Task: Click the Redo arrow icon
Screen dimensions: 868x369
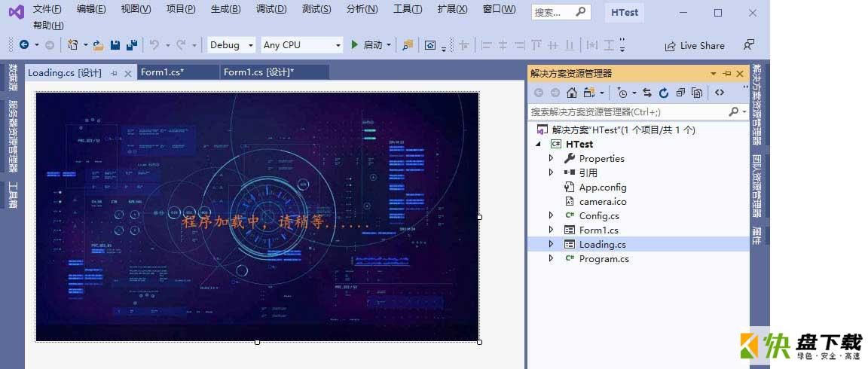Action: click(181, 45)
